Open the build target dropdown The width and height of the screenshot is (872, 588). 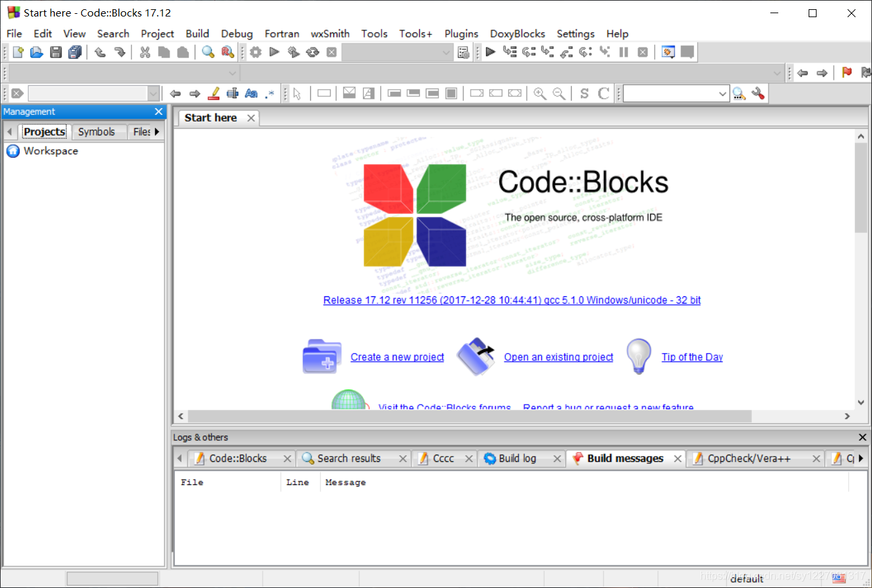pyautogui.click(x=446, y=52)
